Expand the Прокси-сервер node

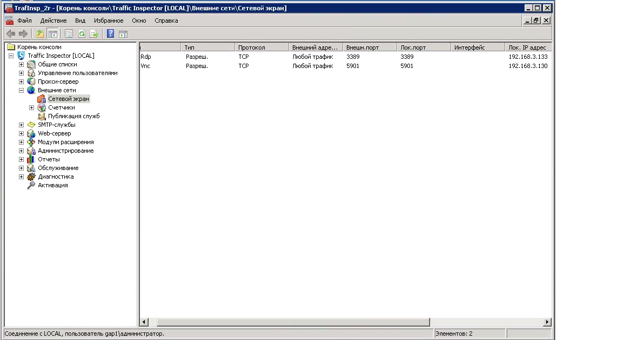[22, 81]
